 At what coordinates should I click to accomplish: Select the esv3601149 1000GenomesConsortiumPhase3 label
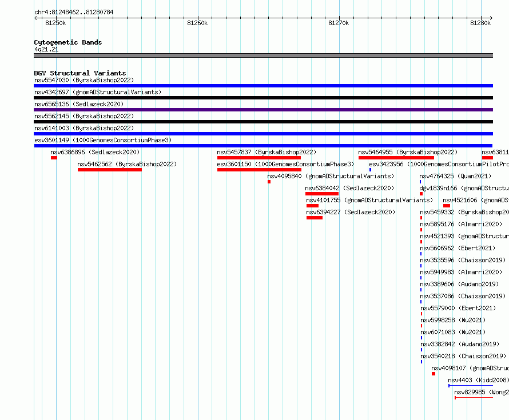point(103,140)
